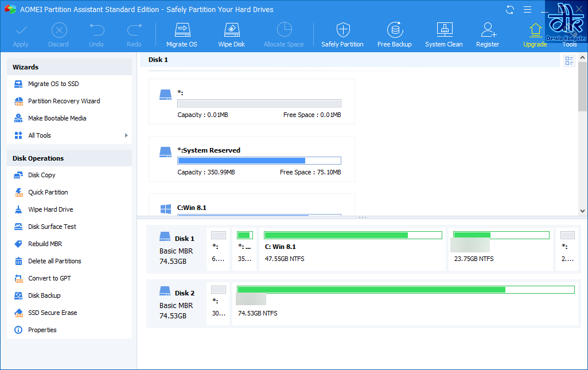Screen dimensions: 588x370
Task: Select C: Win 8.1 47.55GB NTFS partition
Action: click(353, 249)
